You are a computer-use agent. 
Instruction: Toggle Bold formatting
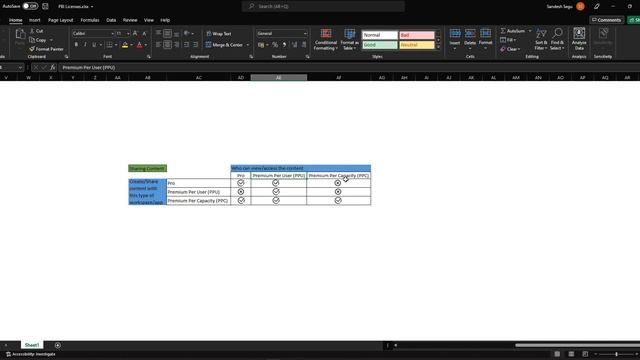click(x=76, y=45)
